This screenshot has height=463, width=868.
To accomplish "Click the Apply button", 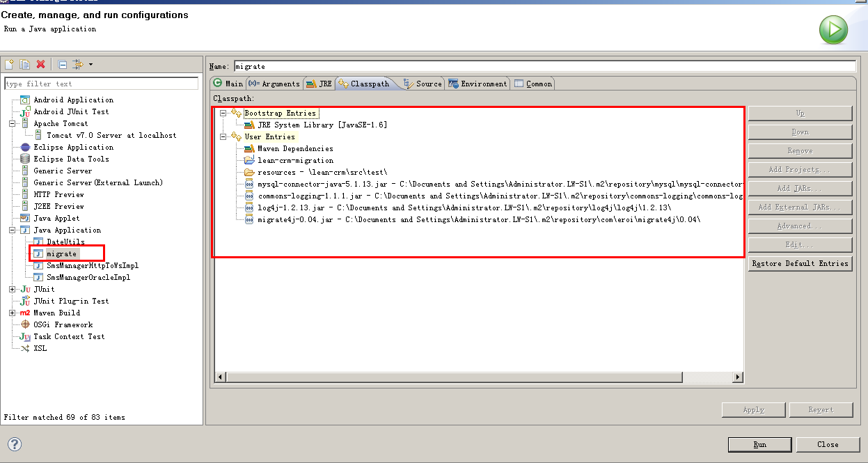I will [754, 410].
